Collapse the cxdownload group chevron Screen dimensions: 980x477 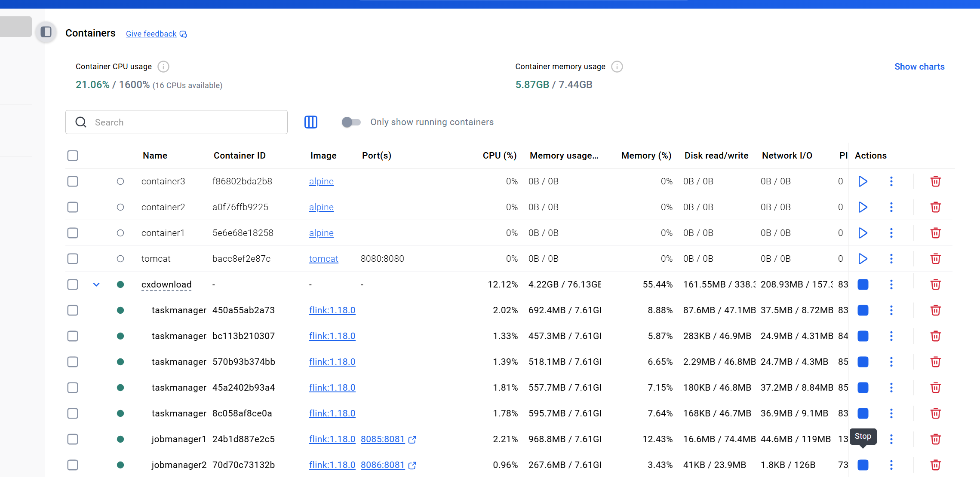96,284
